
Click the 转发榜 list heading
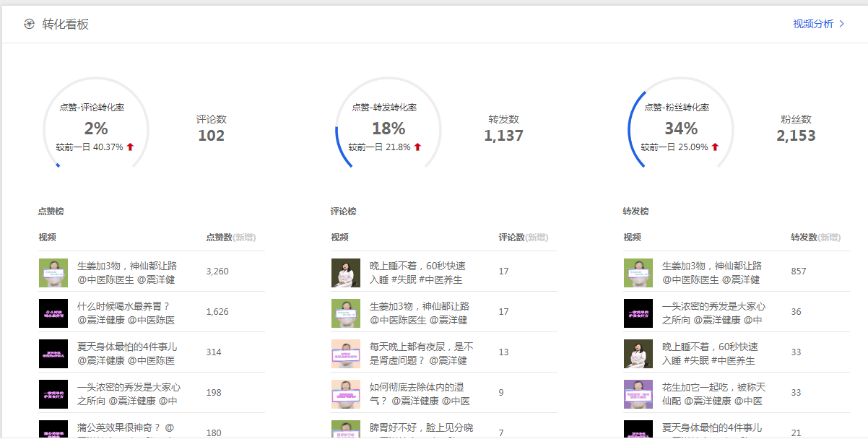pos(635,212)
